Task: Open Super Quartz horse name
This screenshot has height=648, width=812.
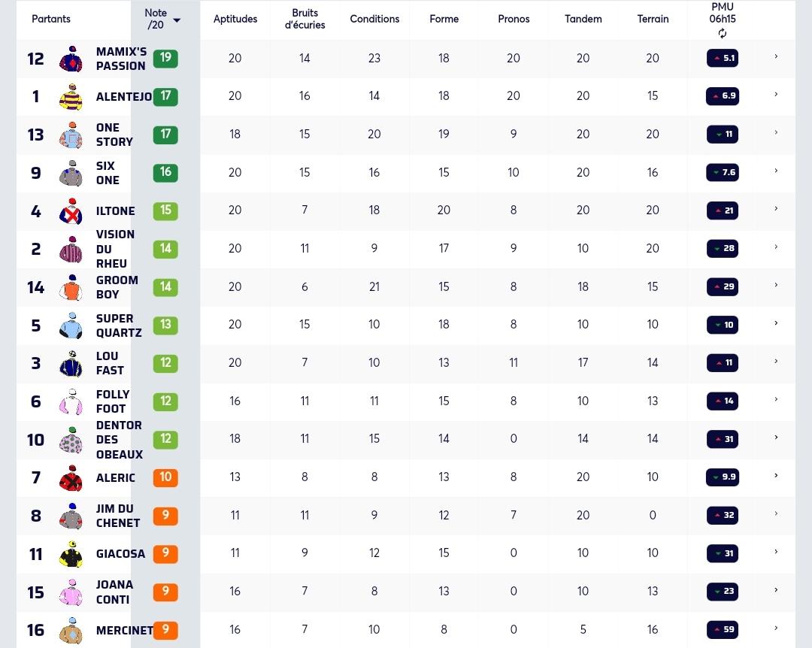Action: [119, 326]
